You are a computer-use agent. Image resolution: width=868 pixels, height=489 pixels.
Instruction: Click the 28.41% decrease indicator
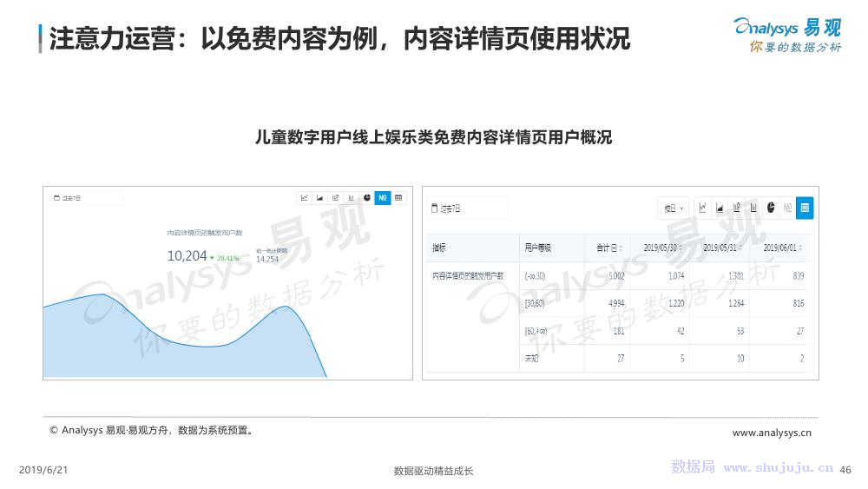point(225,258)
